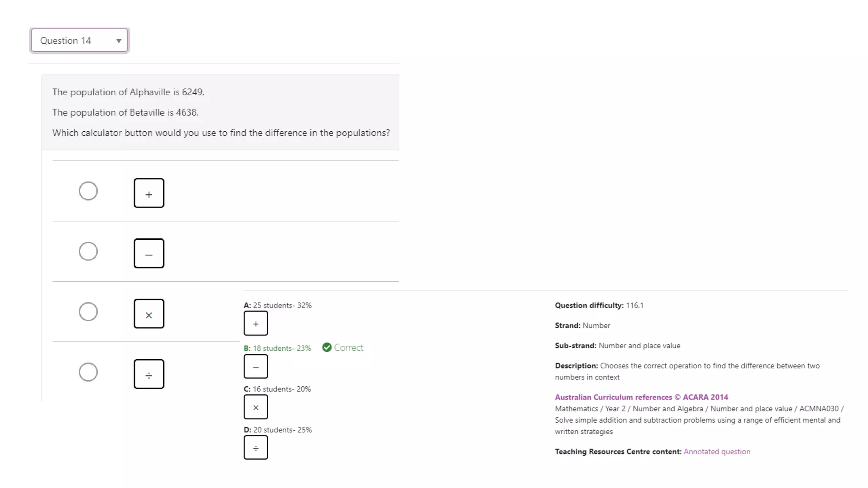Click the plus calculator button in the answer options

click(x=149, y=193)
